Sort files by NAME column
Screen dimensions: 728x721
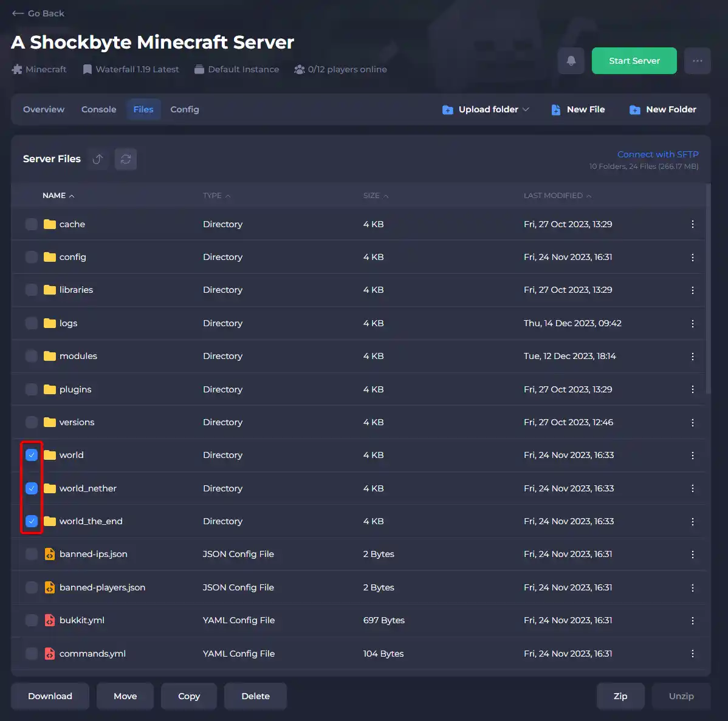(x=58, y=196)
